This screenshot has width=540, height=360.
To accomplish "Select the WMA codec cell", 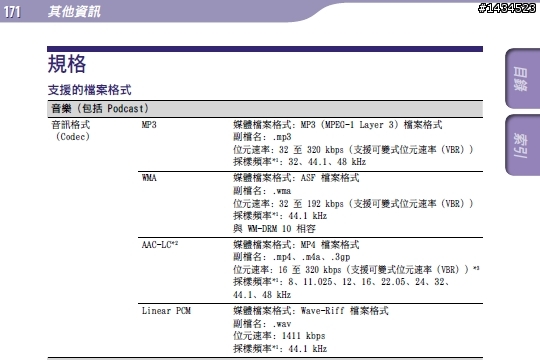I will pyautogui.click(x=149, y=177).
